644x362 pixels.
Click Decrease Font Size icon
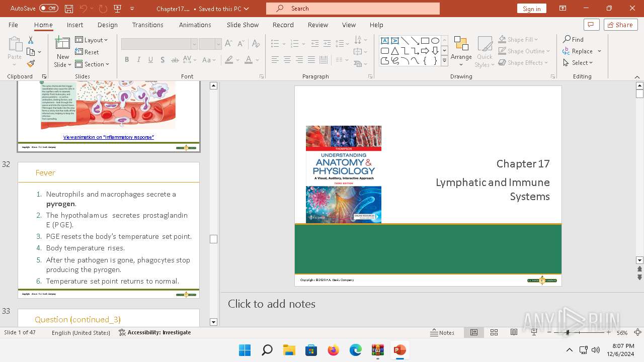point(240,44)
